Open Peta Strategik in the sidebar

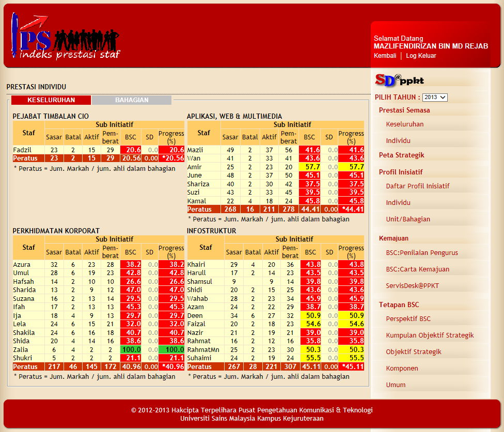[x=401, y=155]
